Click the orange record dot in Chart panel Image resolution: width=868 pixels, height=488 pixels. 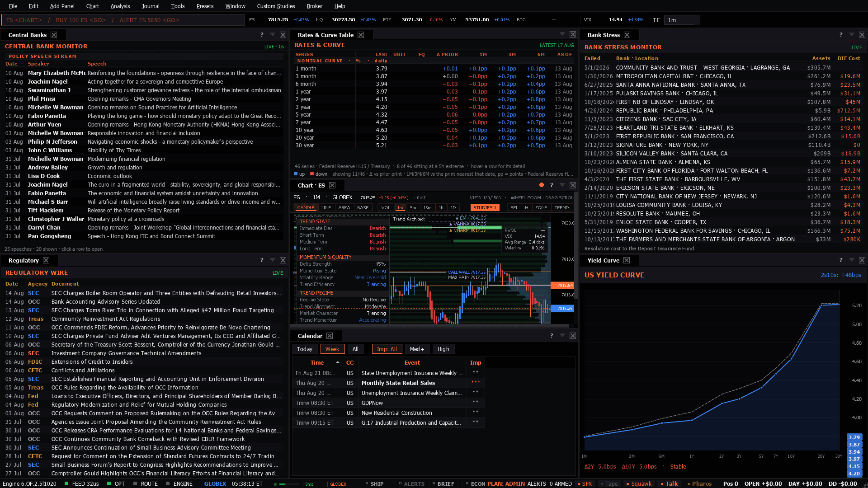542,185
